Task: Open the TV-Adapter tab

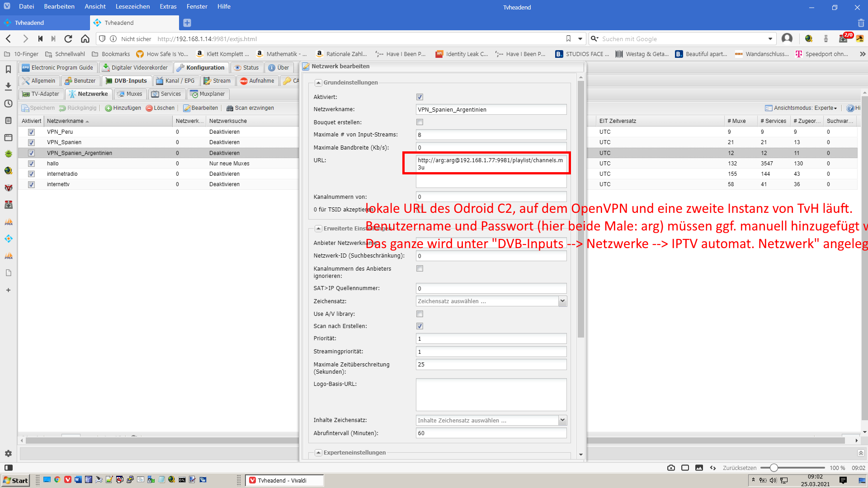Action: tap(41, 94)
